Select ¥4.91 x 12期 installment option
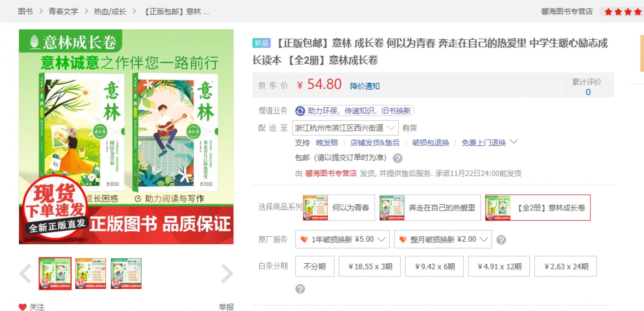The image size is (644, 311). pyautogui.click(x=499, y=266)
